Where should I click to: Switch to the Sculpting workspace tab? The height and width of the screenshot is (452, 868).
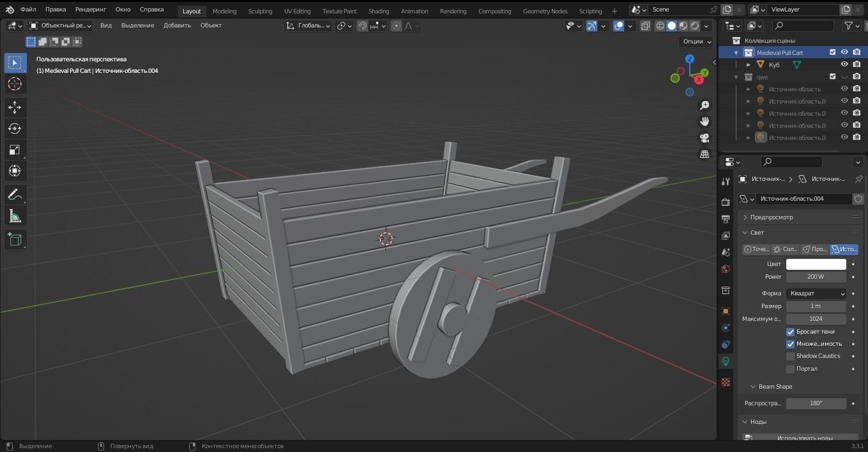[x=260, y=11]
